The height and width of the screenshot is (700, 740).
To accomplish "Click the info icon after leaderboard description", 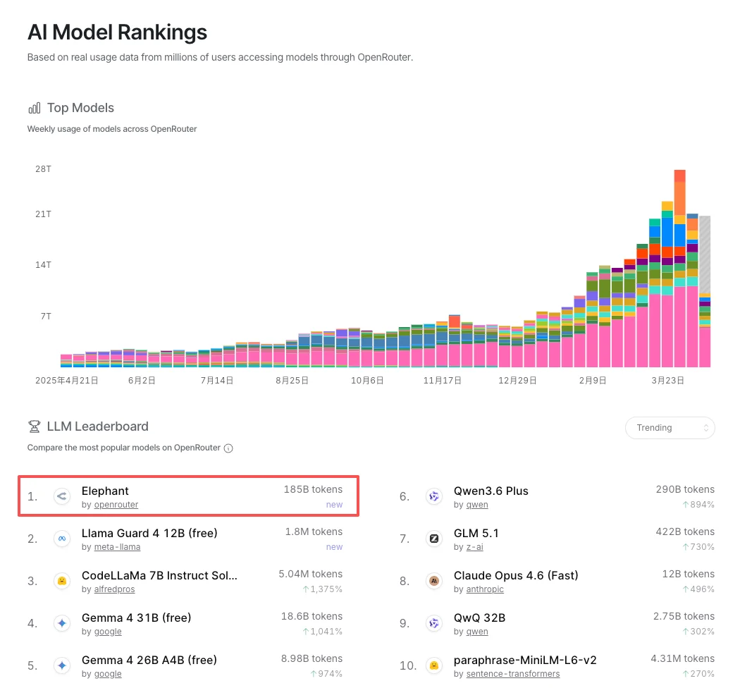I will point(228,448).
